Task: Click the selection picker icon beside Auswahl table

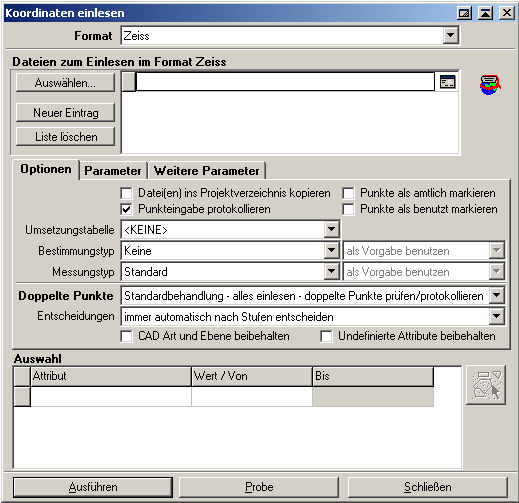Action: point(486,385)
